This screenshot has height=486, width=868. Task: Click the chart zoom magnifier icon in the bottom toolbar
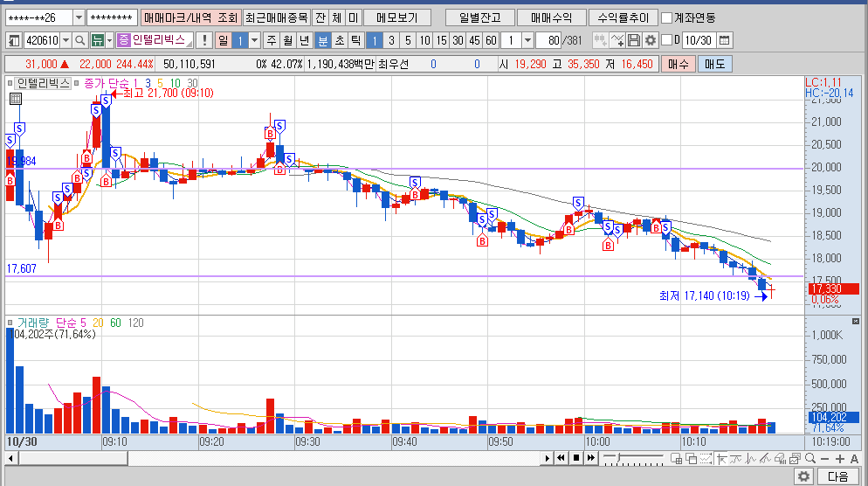[x=810, y=458]
